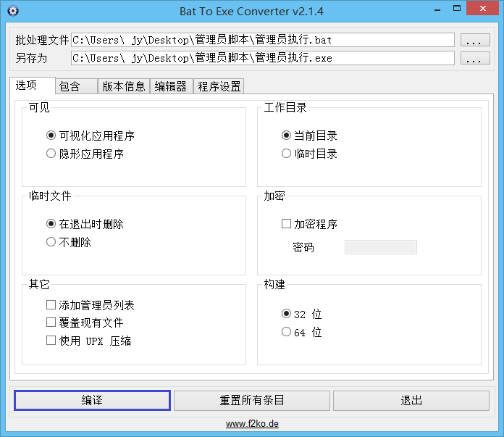Switch to the 编辑器 tab

coord(172,86)
